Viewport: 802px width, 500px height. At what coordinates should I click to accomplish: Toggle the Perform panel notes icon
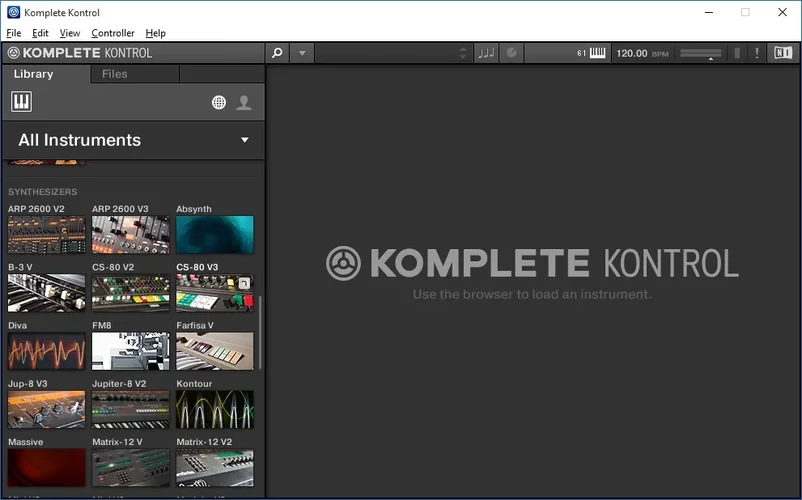point(486,53)
